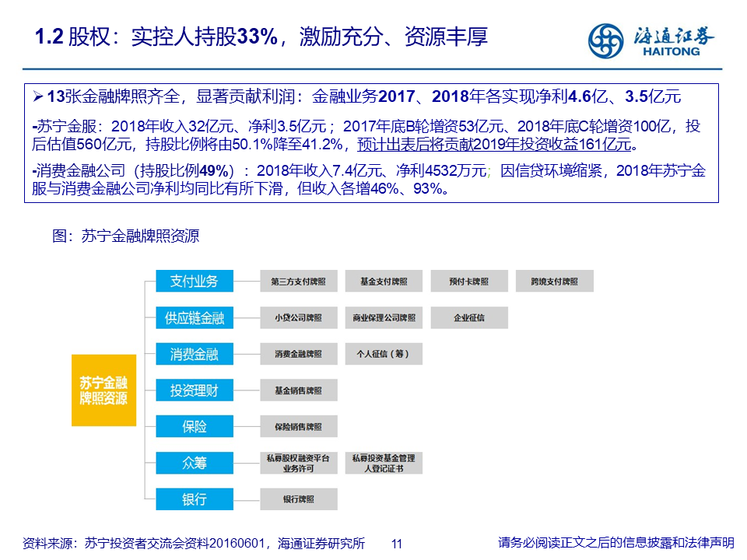This screenshot has width=747, height=560.
Task: Select the 预付卡牌照 gray box
Action: coord(469,281)
